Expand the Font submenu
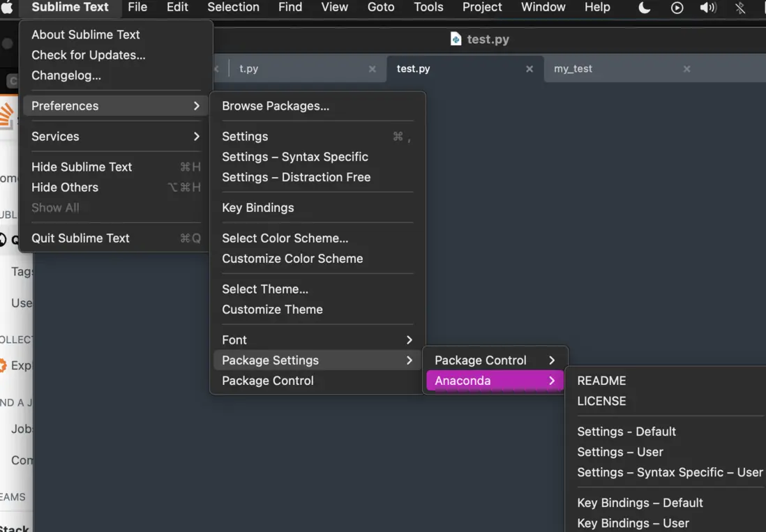The height and width of the screenshot is (532, 766). [x=317, y=340]
